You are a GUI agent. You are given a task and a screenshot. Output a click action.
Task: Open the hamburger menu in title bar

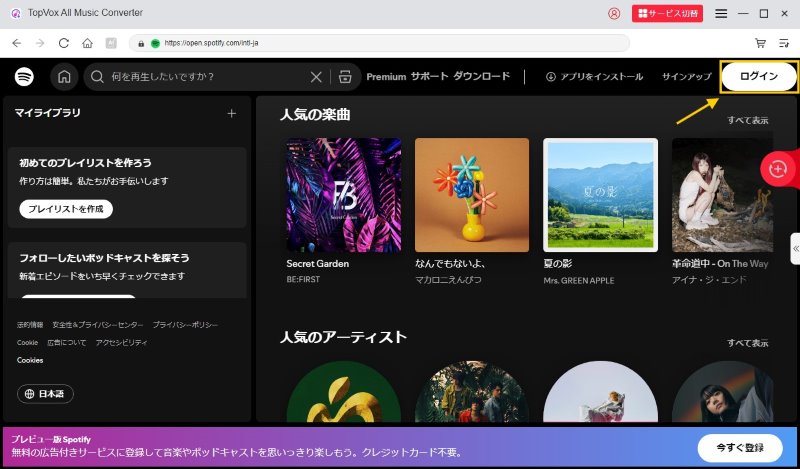(721, 14)
